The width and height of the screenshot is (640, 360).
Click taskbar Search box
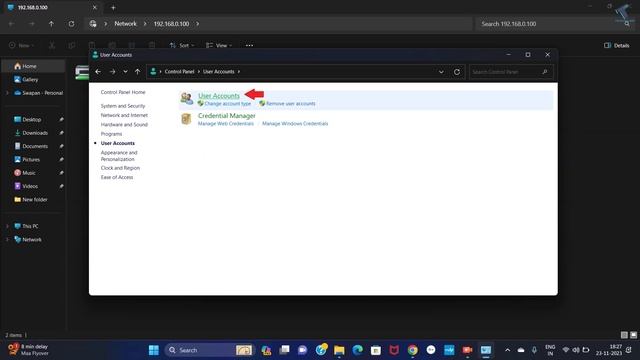tap(210, 350)
